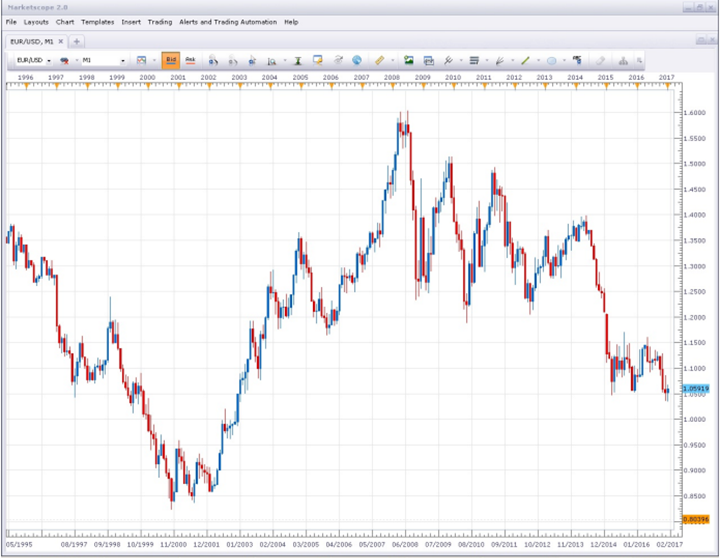This screenshot has height=558, width=720.
Task: Click the insert picture icon in toolbar
Action: click(x=408, y=60)
